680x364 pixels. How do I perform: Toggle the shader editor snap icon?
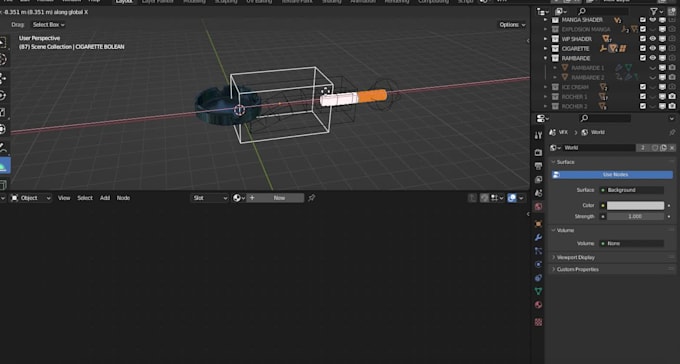tap(484, 198)
